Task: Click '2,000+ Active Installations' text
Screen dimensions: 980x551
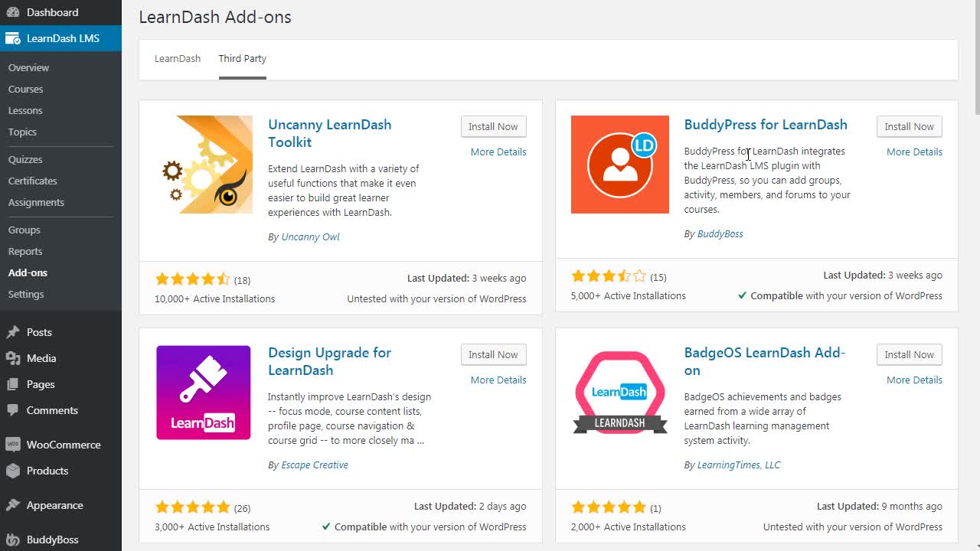Action: click(629, 527)
